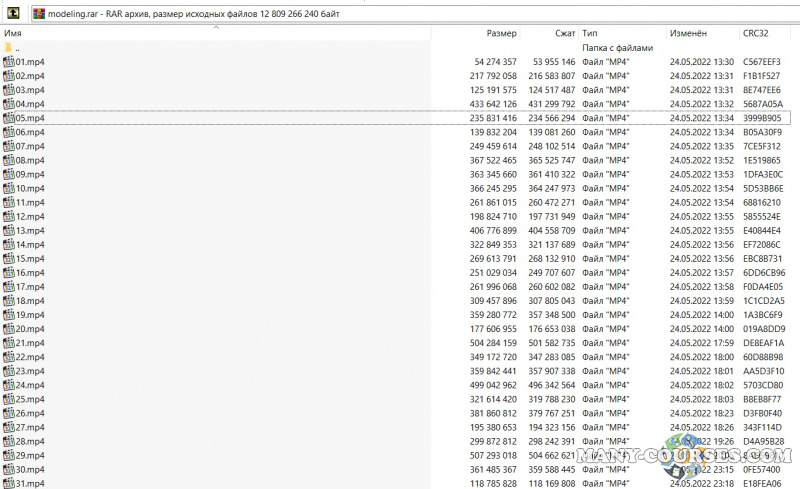800x489 pixels.
Task: Sort files by the Имя column header
Action: pyautogui.click(x=14, y=33)
